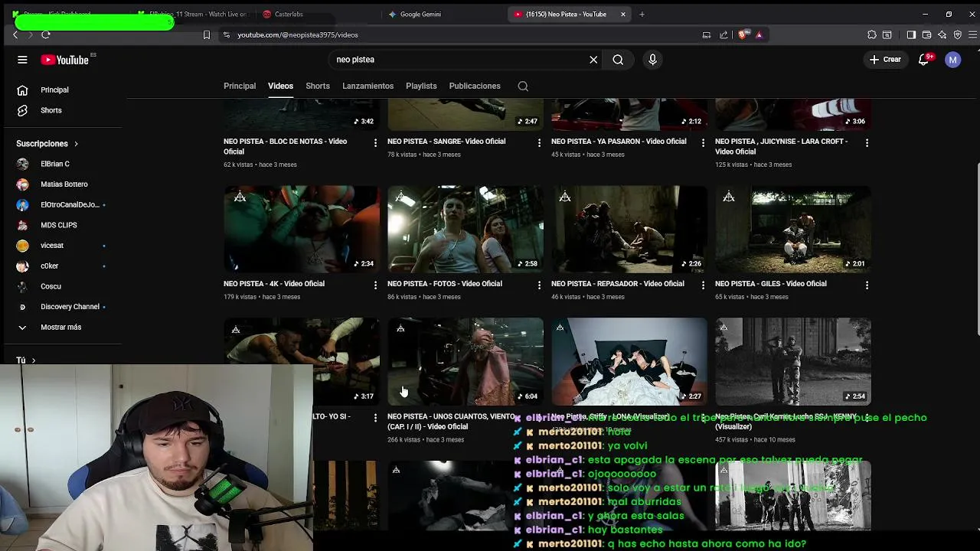Open options for BLOC DE NOTAS video
The width and height of the screenshot is (980, 551).
(375, 142)
